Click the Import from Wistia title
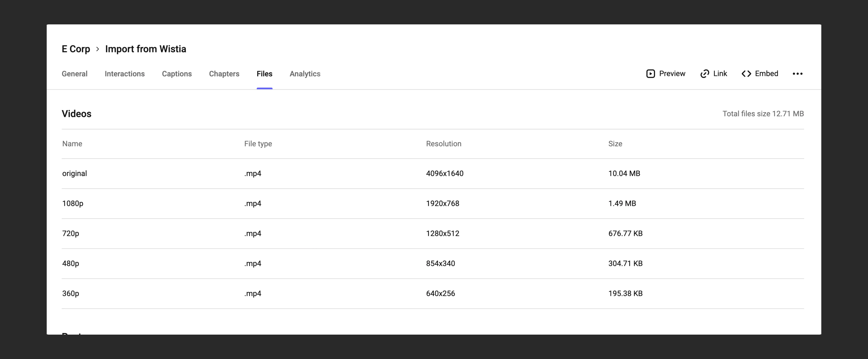Viewport: 868px width, 359px height. (146, 49)
